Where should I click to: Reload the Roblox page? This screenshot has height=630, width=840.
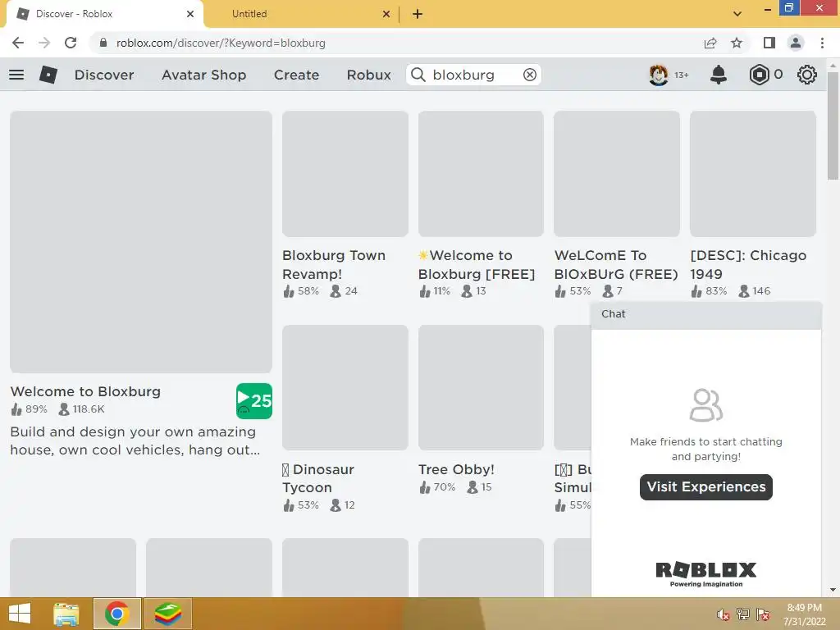71,43
